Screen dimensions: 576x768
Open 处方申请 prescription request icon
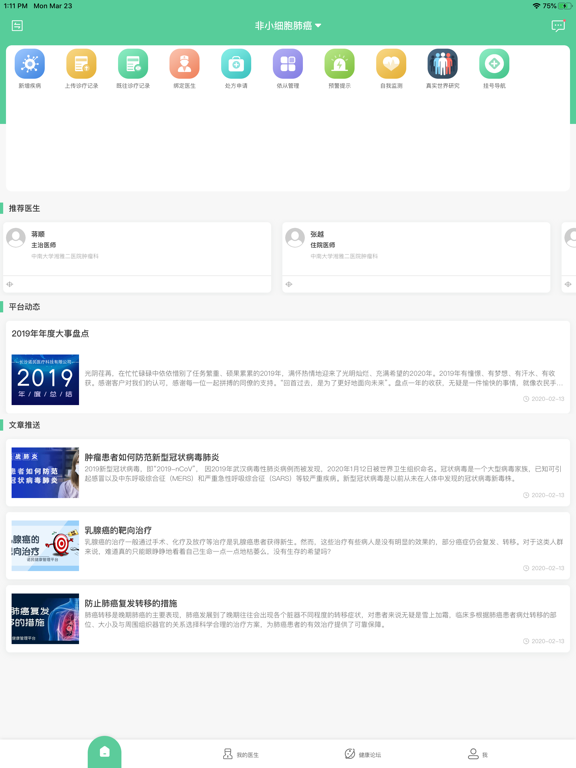click(236, 64)
